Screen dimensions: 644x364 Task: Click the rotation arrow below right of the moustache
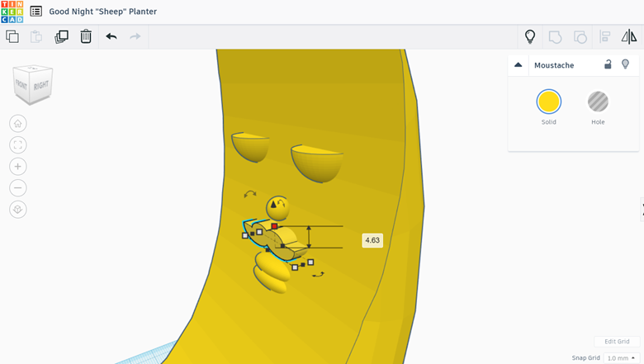point(319,275)
